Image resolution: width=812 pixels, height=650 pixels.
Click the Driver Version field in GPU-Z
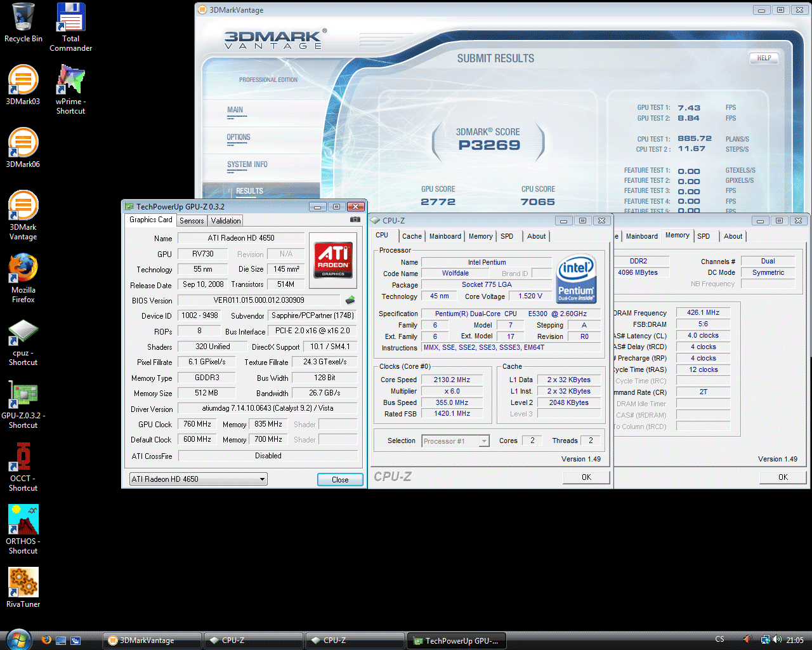click(x=268, y=408)
